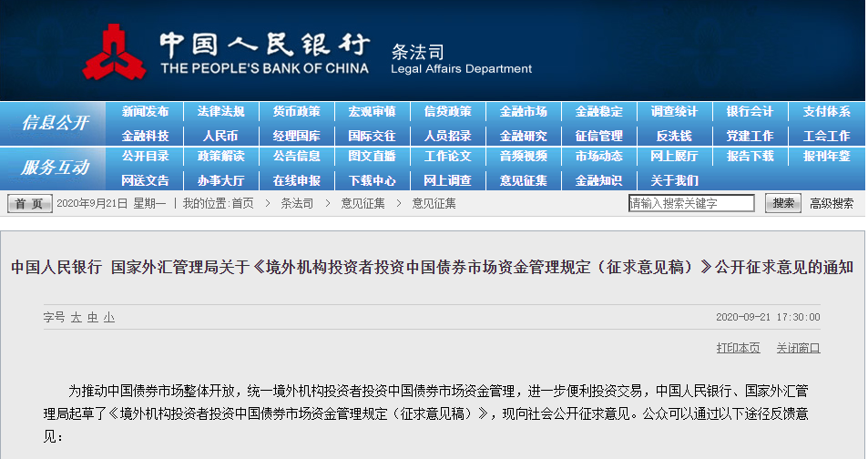
Task: Select 网上调查 navigation item
Action: pos(447,180)
